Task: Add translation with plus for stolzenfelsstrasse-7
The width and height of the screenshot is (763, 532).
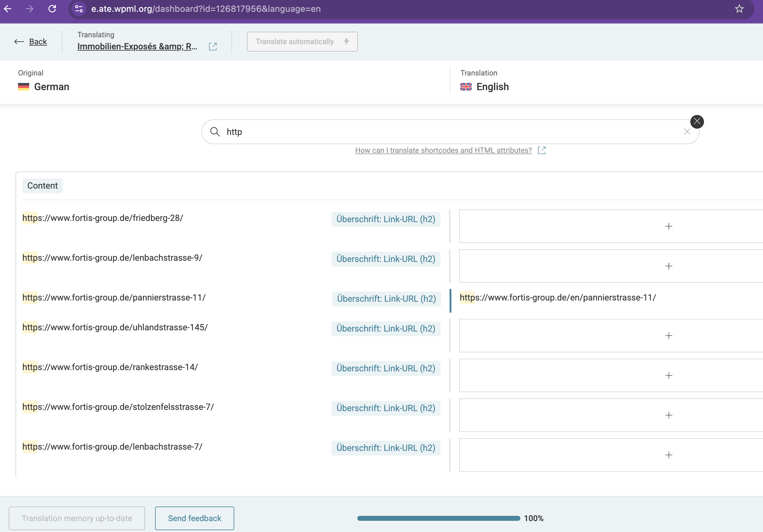Action: point(669,415)
